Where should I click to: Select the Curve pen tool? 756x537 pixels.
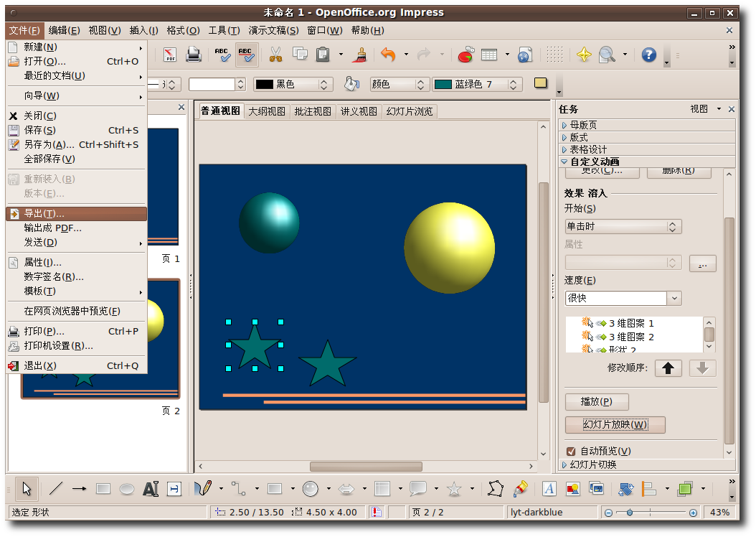(203, 489)
